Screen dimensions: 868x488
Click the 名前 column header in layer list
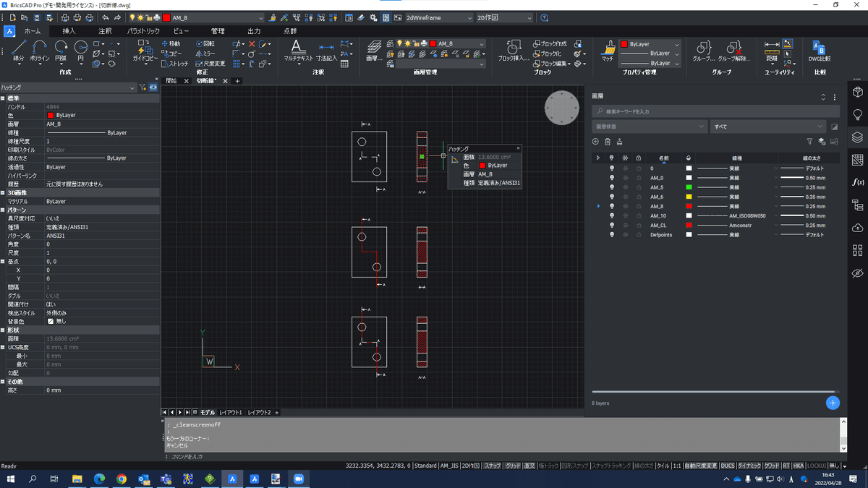tap(663, 158)
